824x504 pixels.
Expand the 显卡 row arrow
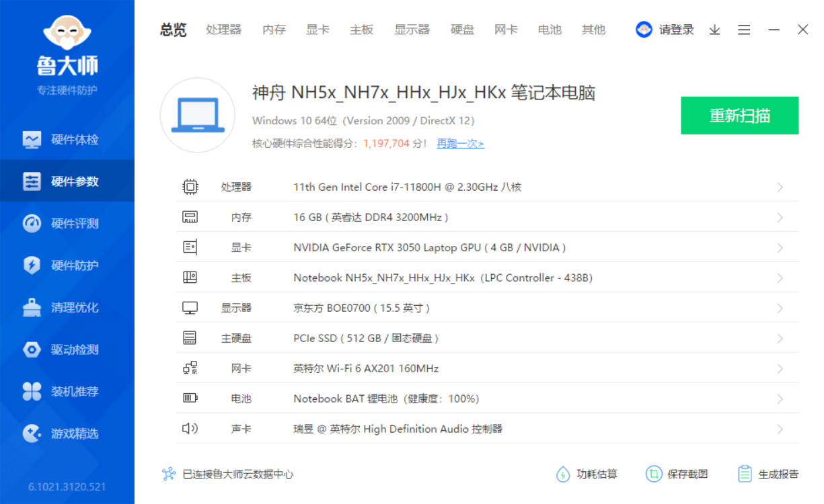780,248
